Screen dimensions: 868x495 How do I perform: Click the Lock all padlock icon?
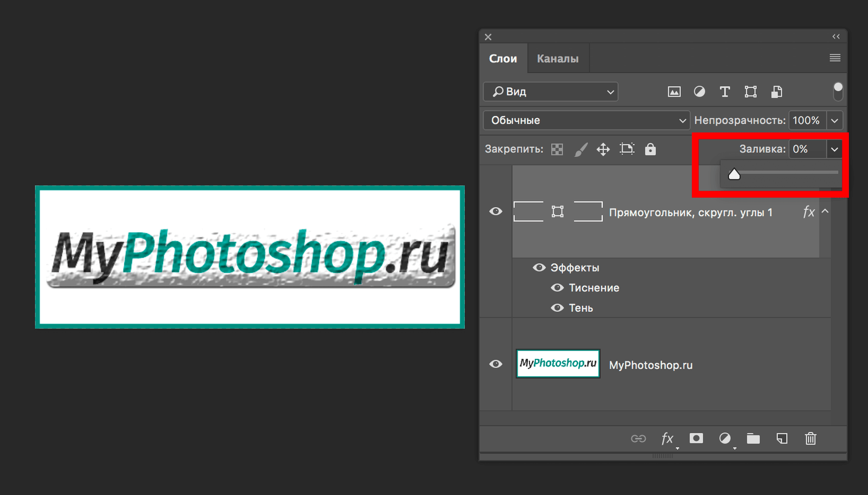pyautogui.click(x=650, y=149)
